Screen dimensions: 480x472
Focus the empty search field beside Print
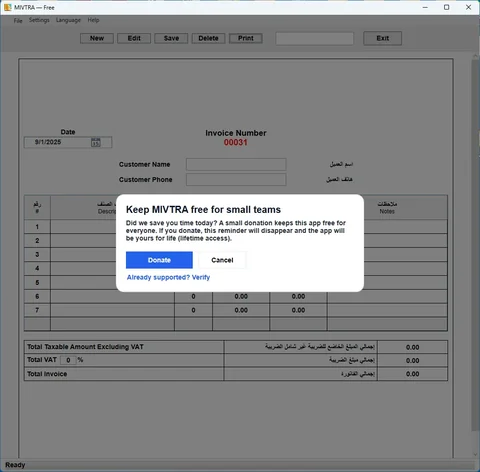(x=315, y=39)
